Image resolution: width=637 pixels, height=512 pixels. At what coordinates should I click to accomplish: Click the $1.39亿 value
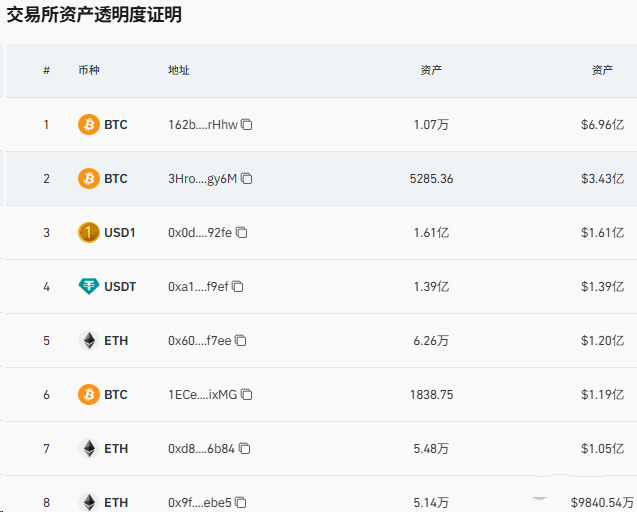(x=602, y=286)
